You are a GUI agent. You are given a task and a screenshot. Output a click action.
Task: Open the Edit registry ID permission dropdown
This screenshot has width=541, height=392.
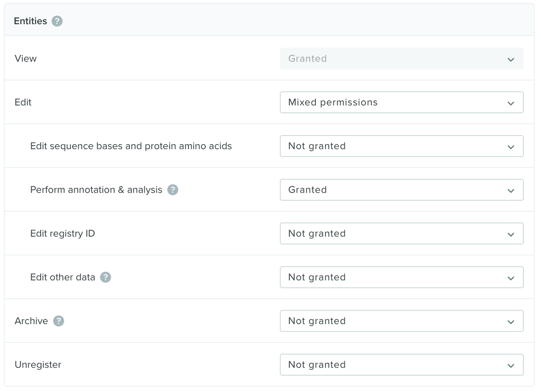[402, 234]
